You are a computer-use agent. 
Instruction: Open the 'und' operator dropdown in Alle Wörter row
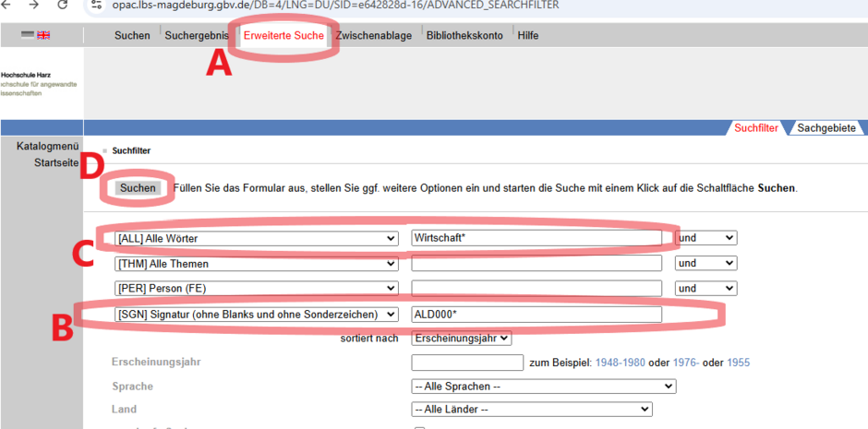click(x=705, y=238)
